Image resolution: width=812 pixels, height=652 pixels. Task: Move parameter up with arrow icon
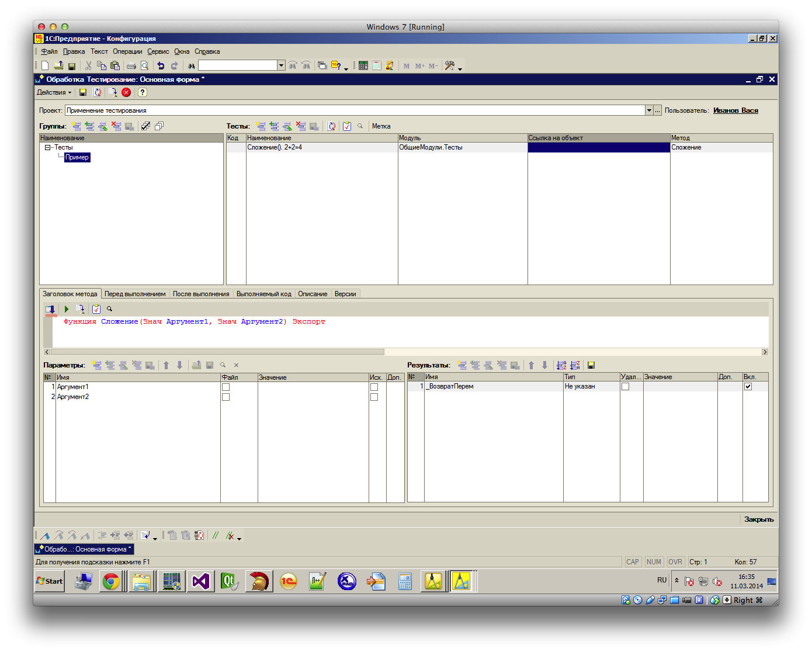click(166, 365)
